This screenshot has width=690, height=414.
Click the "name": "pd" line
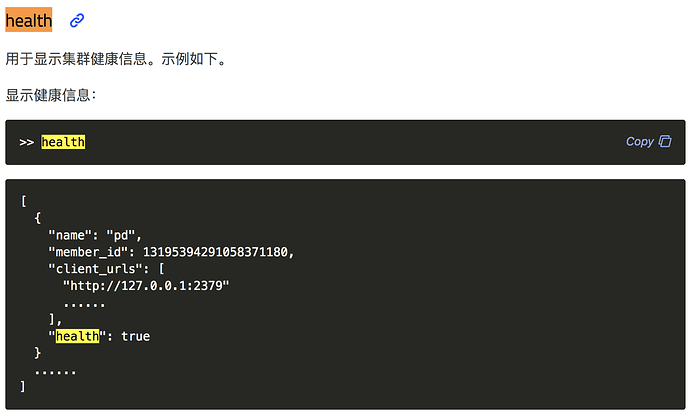tap(95, 234)
